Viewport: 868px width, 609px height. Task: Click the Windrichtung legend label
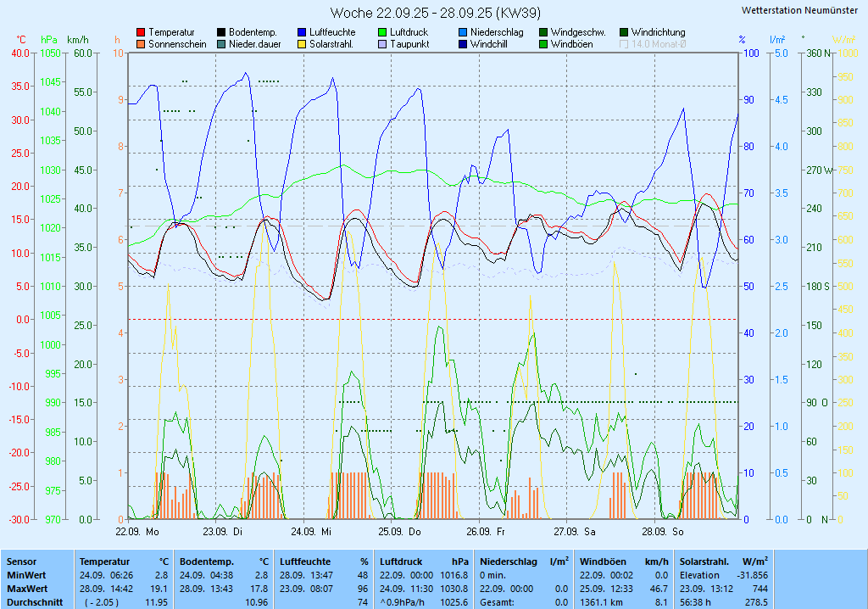pyautogui.click(x=658, y=32)
